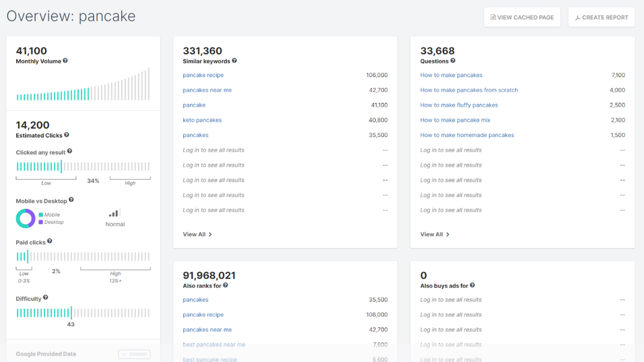Open the best pancakes near me link

coord(214,345)
